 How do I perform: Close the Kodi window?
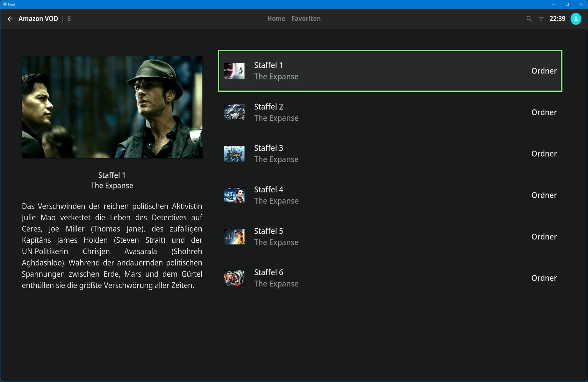(581, 4)
